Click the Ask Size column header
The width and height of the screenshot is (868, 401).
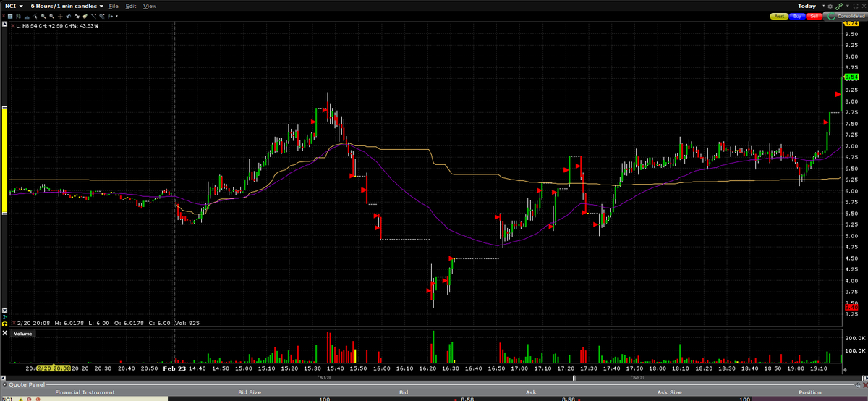pyautogui.click(x=671, y=392)
